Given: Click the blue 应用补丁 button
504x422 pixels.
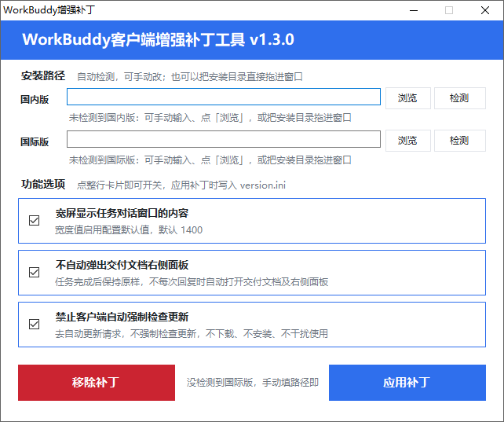Looking at the screenshot, I should click(407, 383).
